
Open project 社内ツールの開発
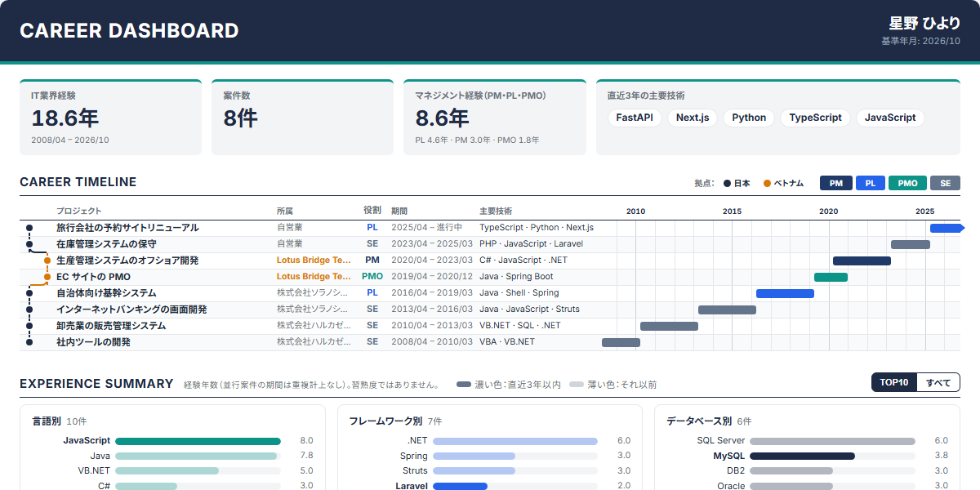(93, 342)
